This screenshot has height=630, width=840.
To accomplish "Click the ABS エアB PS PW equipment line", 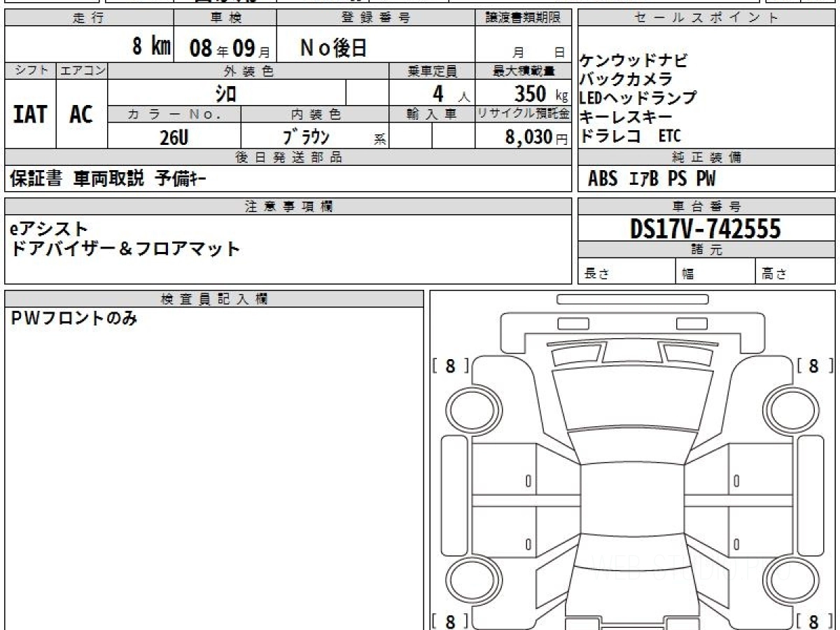I will (x=652, y=179).
